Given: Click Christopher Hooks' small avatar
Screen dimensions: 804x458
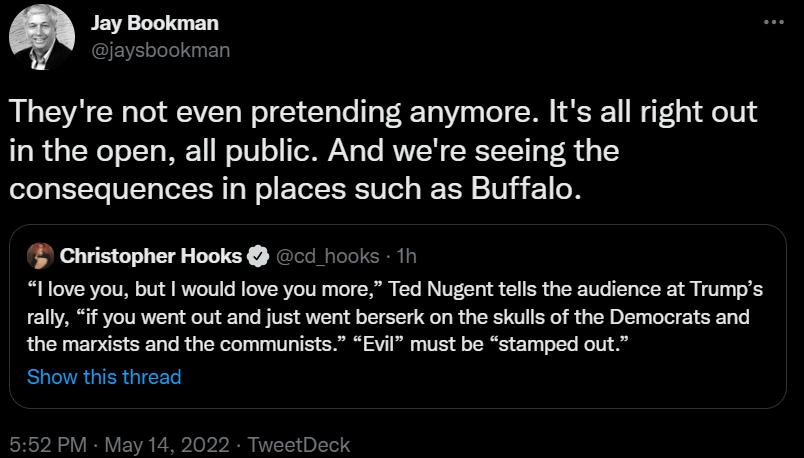Looking at the screenshot, I should (40, 256).
